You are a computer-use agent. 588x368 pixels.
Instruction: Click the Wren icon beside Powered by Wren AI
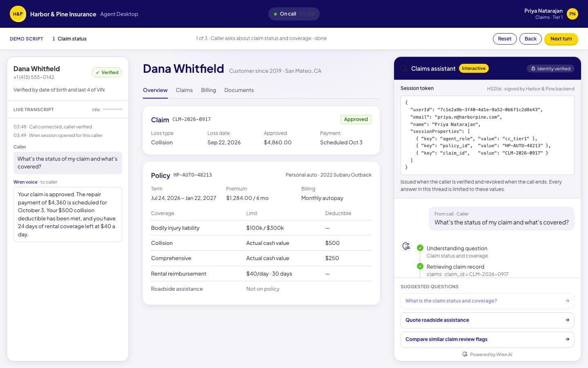[465, 354]
